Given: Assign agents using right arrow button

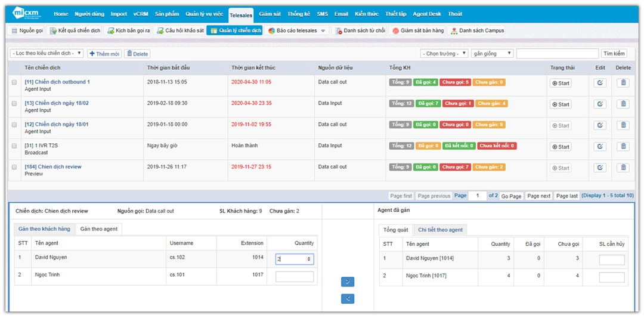Looking at the screenshot, I should pos(348,282).
